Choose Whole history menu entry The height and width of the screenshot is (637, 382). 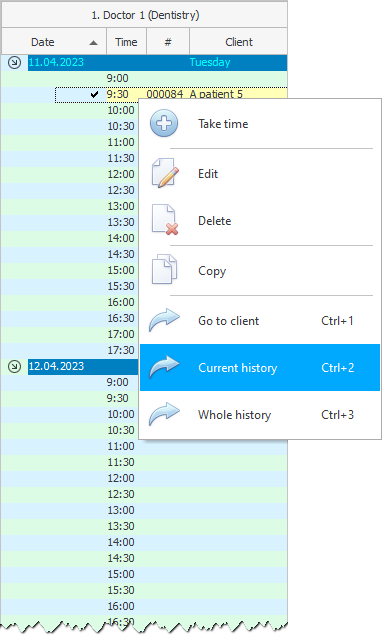tap(260, 414)
